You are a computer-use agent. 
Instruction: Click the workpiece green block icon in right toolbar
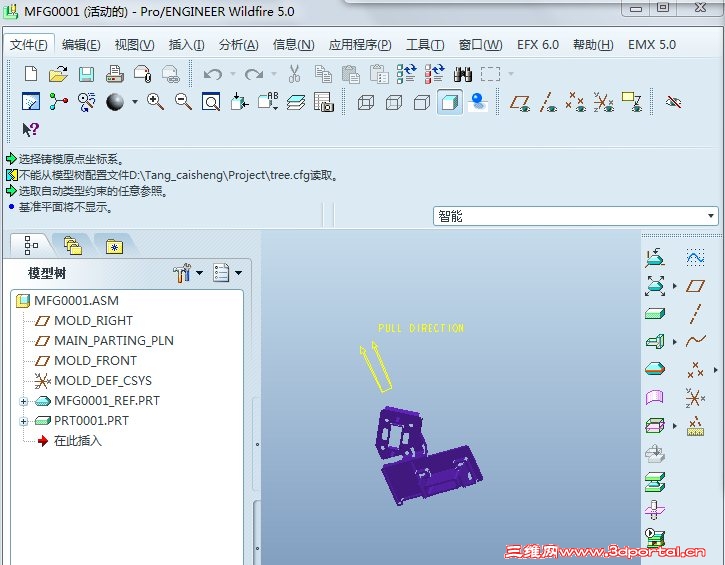pyautogui.click(x=655, y=314)
